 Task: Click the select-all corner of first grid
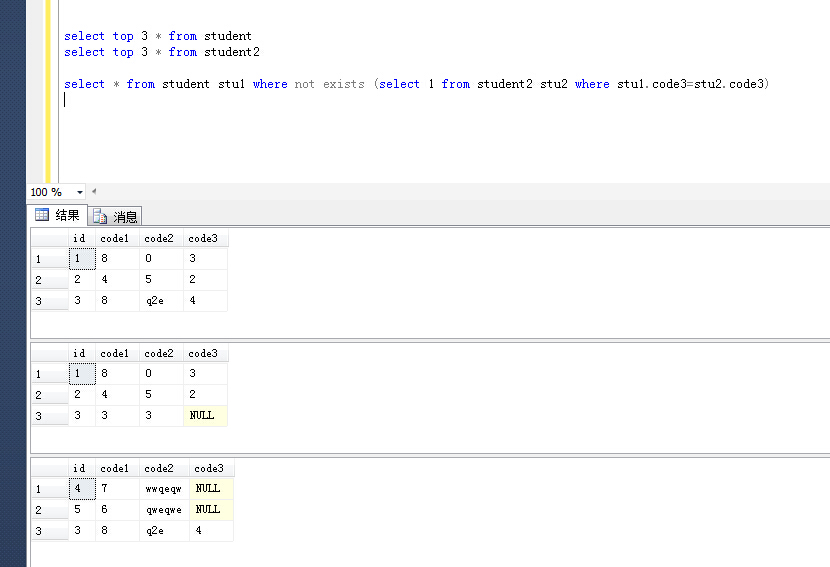click(48, 239)
